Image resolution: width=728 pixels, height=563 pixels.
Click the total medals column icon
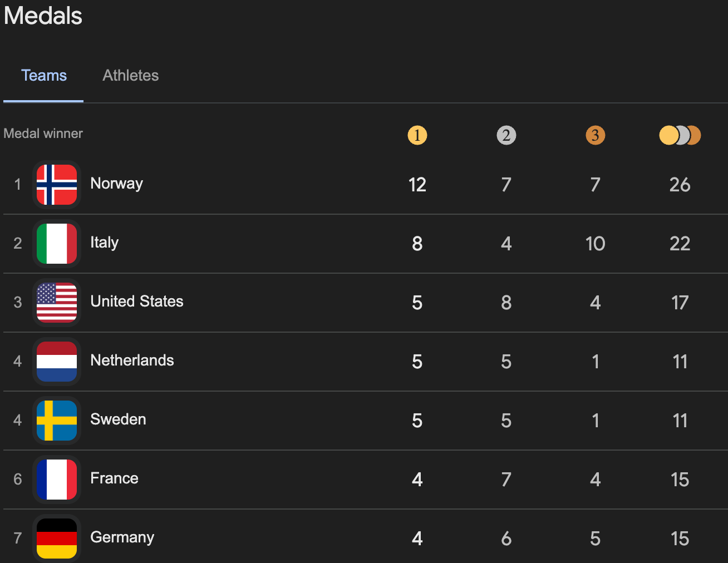coord(680,135)
